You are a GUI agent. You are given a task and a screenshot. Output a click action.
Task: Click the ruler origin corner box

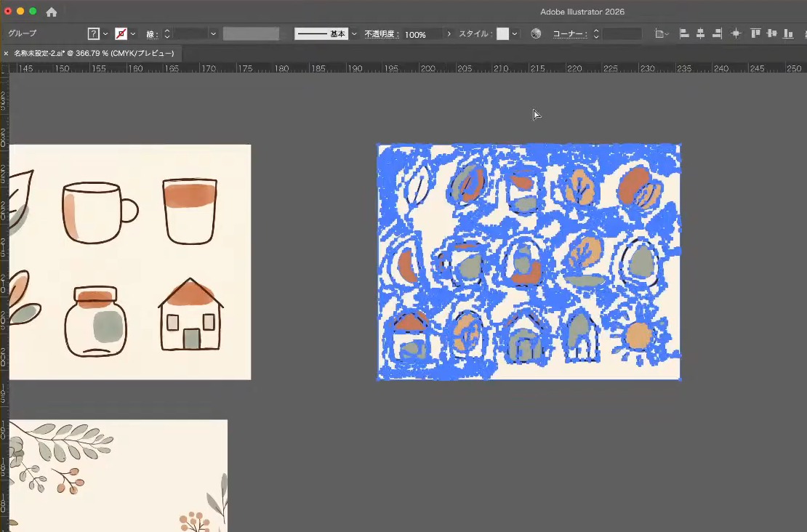(x=4, y=68)
